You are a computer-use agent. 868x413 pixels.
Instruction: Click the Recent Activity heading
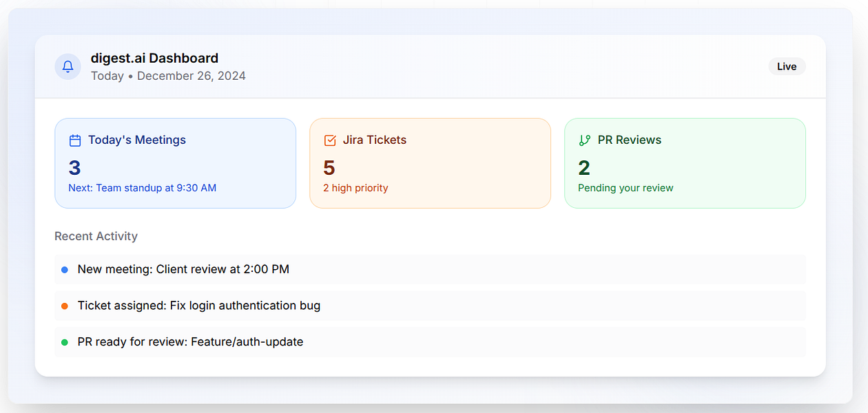pos(96,236)
